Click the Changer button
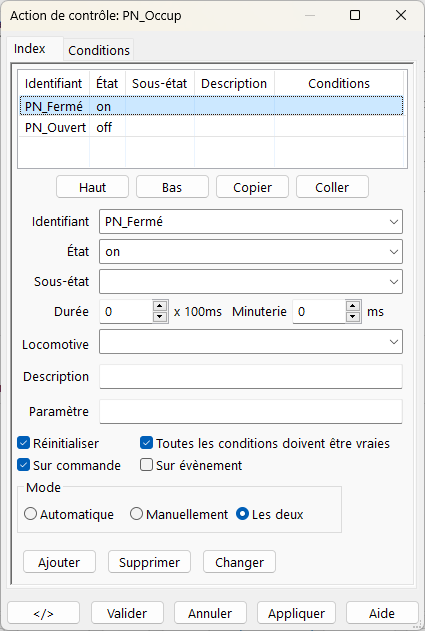This screenshot has height=631, width=425. (239, 562)
